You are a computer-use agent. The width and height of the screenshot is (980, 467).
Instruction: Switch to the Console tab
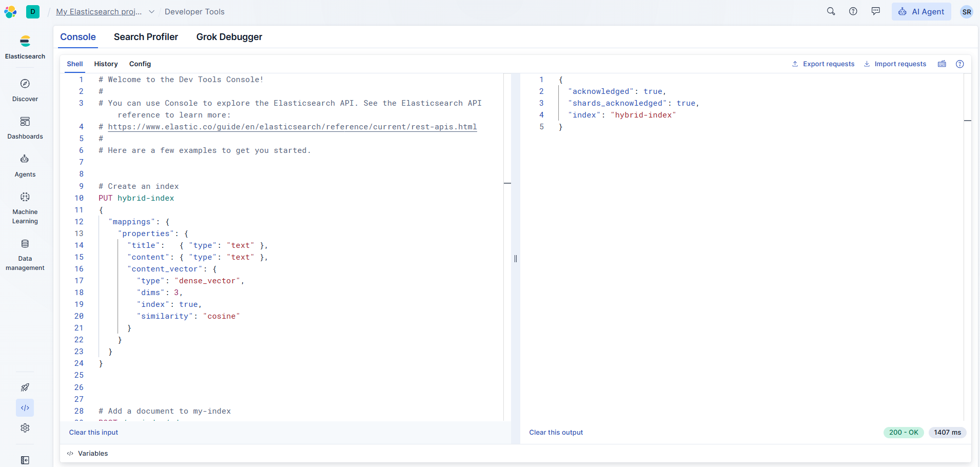78,37
